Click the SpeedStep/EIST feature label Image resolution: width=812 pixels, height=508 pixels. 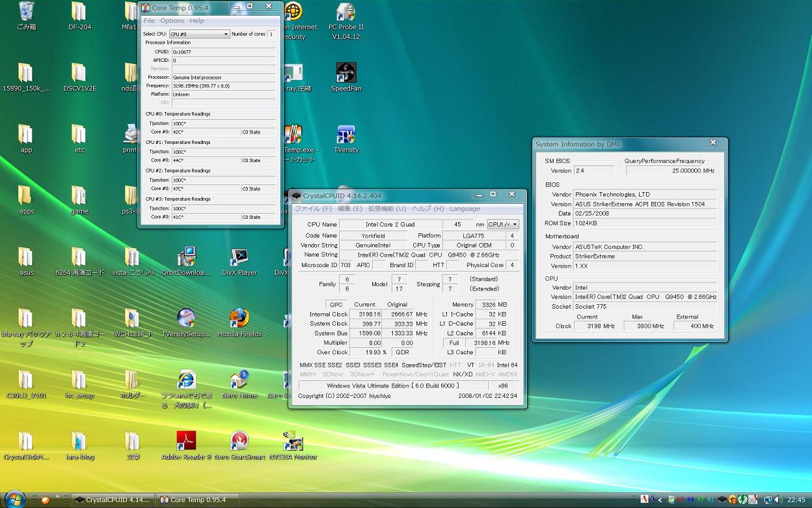(424, 365)
